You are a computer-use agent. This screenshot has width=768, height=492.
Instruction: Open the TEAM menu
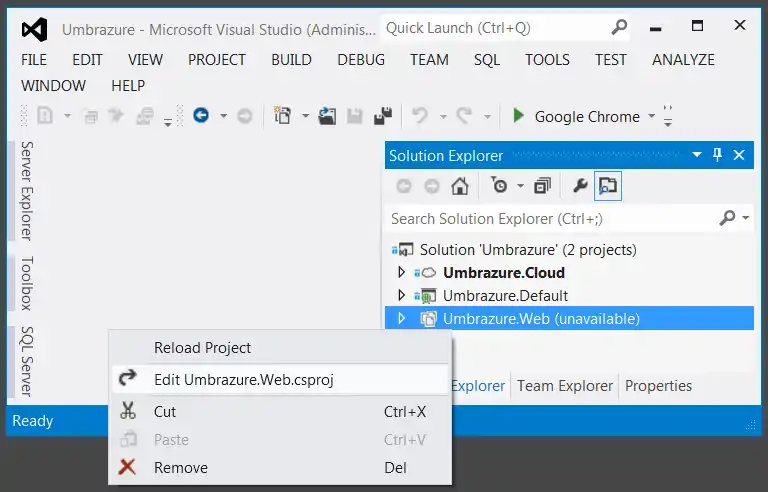pyautogui.click(x=429, y=60)
